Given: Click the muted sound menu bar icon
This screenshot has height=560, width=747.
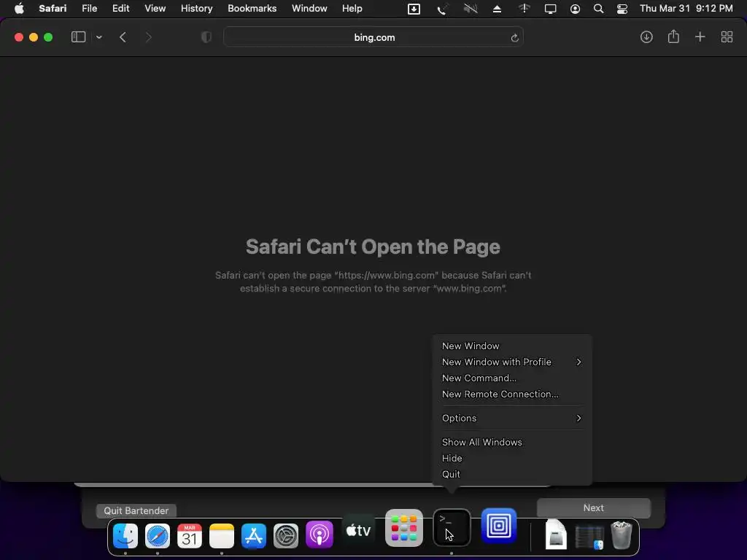Looking at the screenshot, I should pos(471,9).
